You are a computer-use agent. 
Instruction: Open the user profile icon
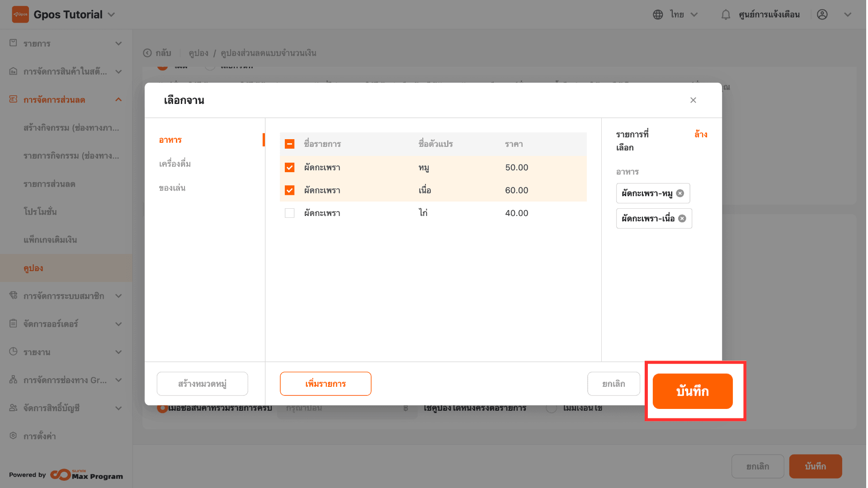click(822, 15)
